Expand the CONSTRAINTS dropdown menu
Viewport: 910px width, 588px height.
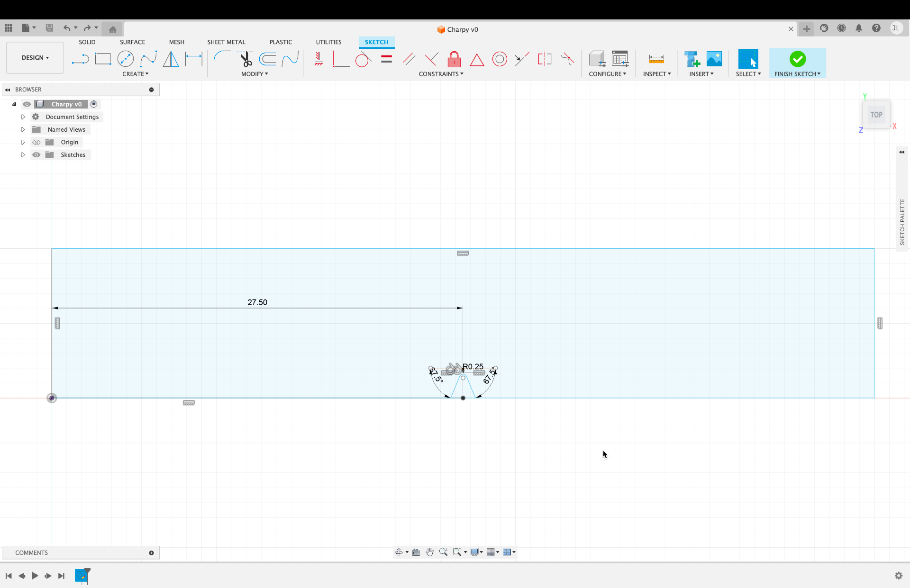(x=441, y=74)
